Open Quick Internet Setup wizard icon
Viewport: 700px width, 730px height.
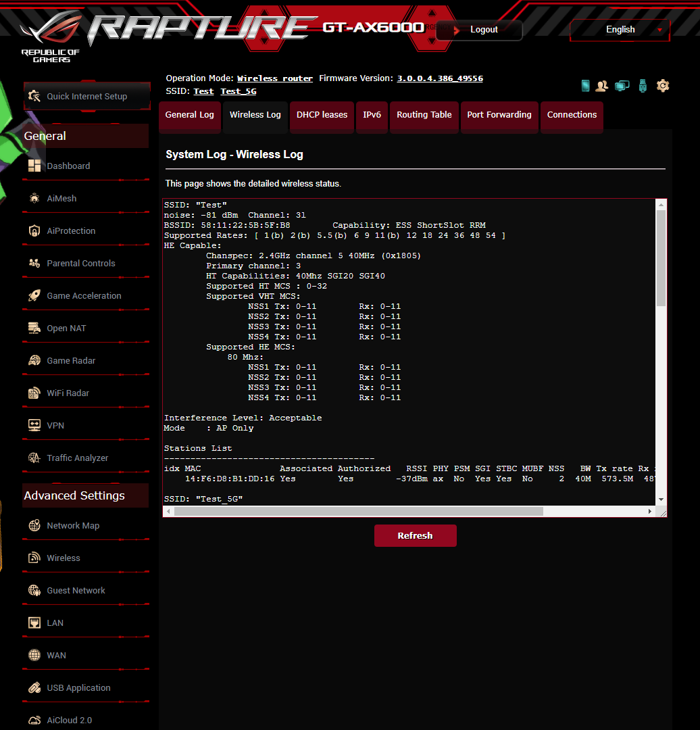(x=34, y=96)
